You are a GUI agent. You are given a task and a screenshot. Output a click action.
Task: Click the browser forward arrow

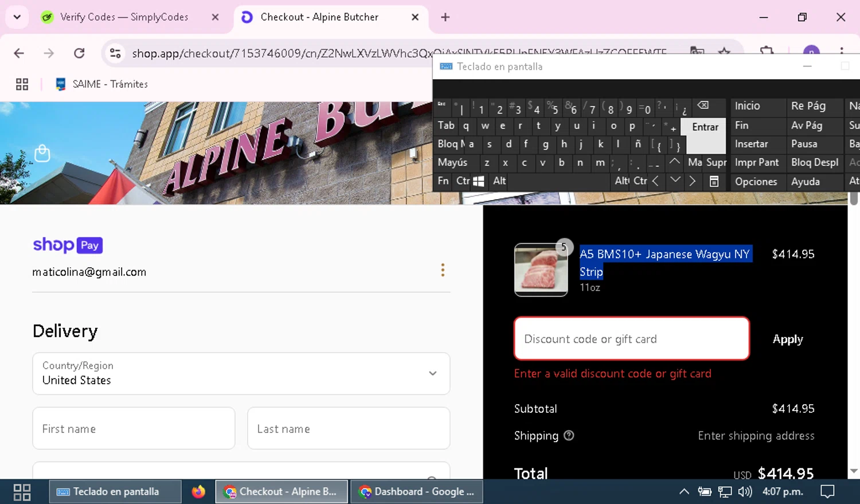point(49,53)
